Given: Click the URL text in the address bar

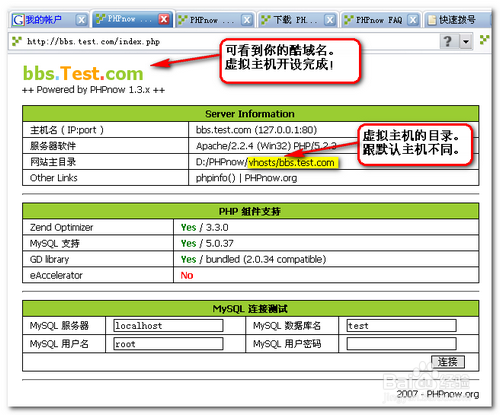Looking at the screenshot, I should (x=93, y=41).
